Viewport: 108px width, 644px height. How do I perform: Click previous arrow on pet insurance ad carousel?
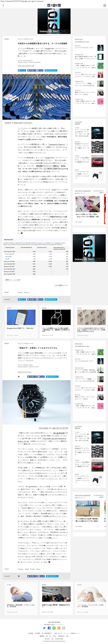tap(76, 511)
